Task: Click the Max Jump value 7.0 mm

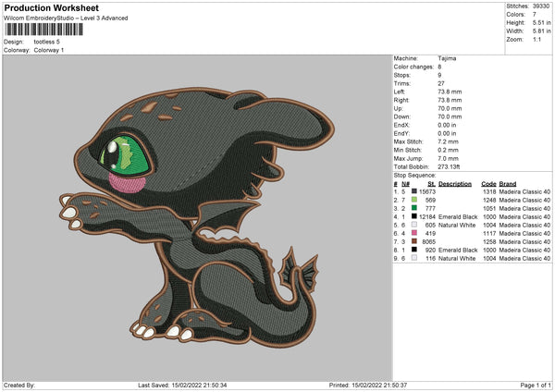Action: click(448, 158)
